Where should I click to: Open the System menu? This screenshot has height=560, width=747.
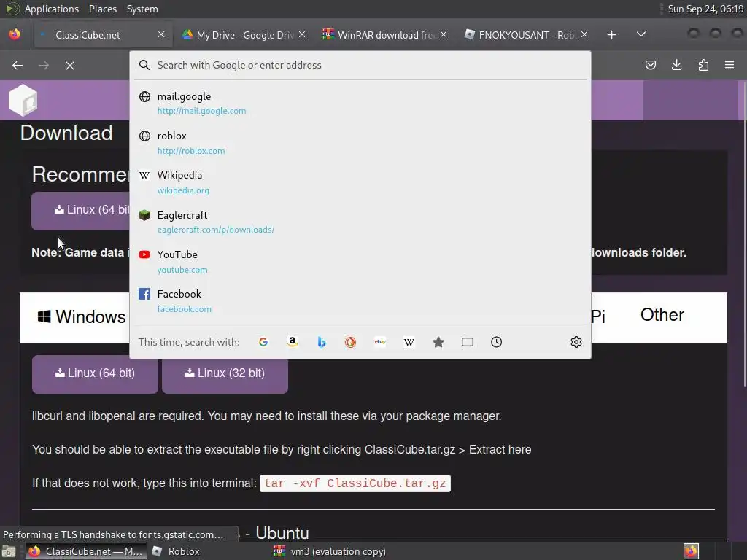pyautogui.click(x=142, y=9)
